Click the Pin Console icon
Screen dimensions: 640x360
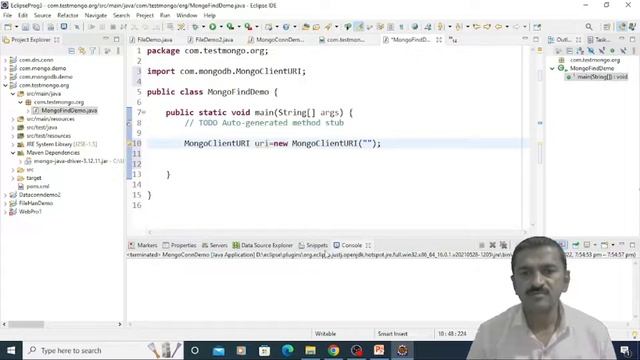(x=576, y=245)
